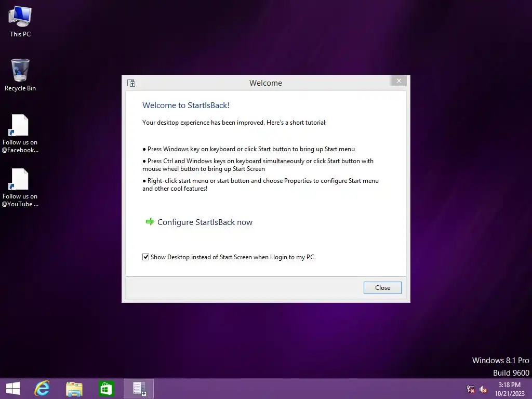Click muted volume tray icon

pyautogui.click(x=483, y=389)
